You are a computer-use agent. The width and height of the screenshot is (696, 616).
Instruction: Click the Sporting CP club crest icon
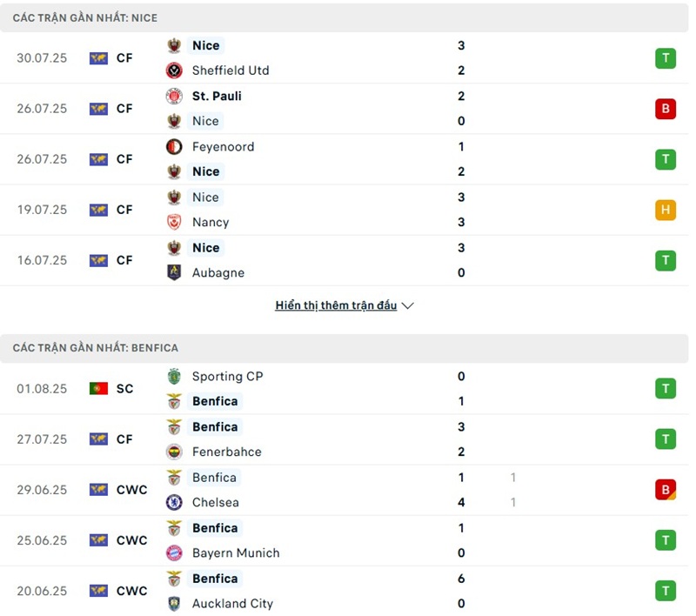pyautogui.click(x=174, y=377)
